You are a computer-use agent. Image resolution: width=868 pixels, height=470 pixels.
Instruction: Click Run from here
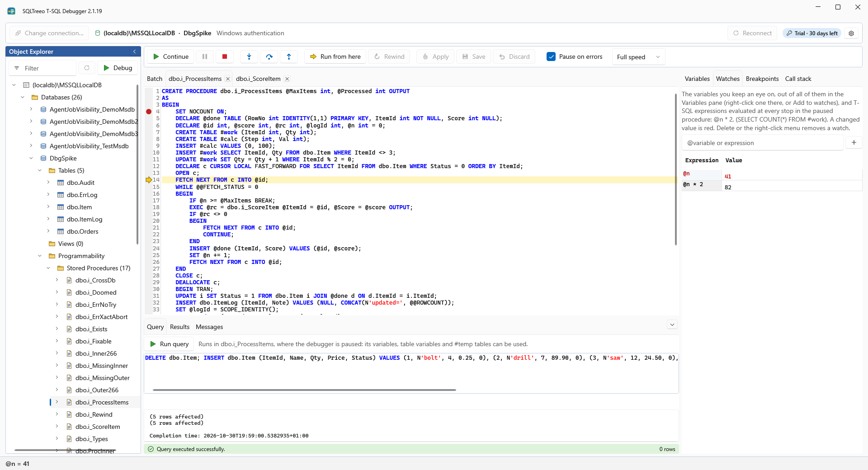pyautogui.click(x=335, y=56)
